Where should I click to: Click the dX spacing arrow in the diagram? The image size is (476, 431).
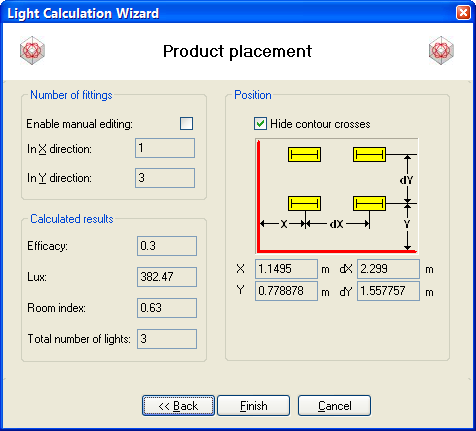[x=337, y=224]
